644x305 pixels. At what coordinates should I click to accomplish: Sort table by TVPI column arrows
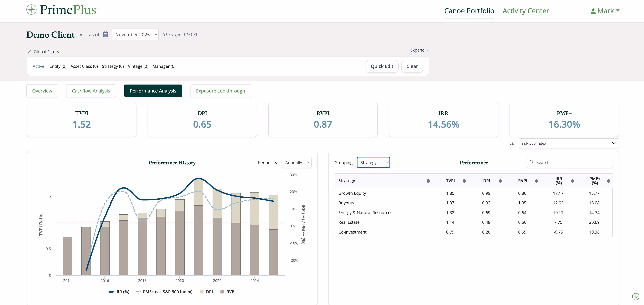coord(464,181)
